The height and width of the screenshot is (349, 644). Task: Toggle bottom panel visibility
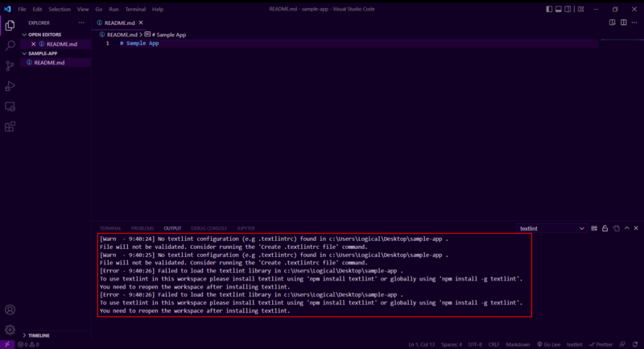point(558,9)
